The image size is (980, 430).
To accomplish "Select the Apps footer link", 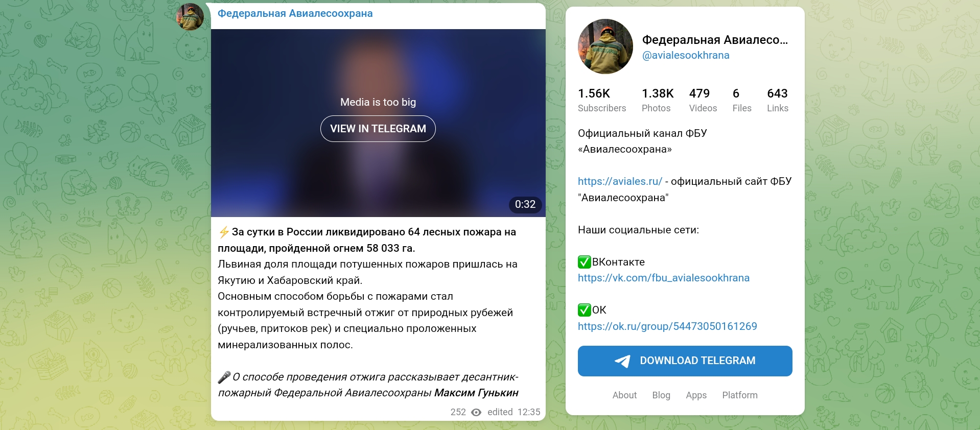I will point(696,395).
